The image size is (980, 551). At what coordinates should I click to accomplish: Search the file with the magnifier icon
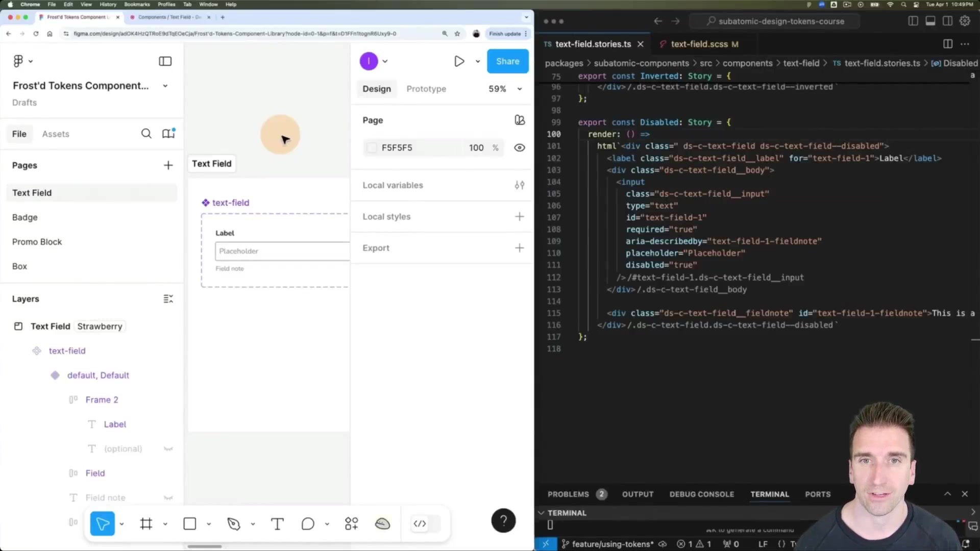pyautogui.click(x=146, y=134)
